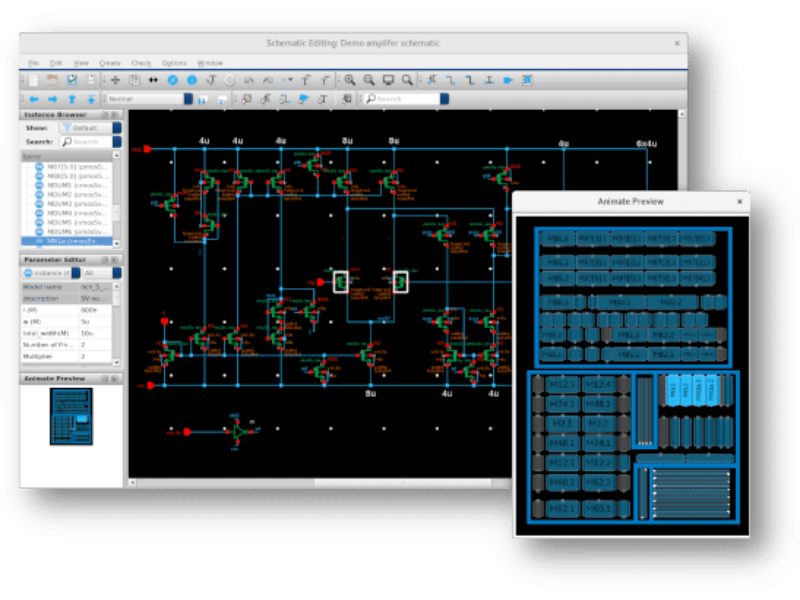The image size is (800, 600).
Task: Select the move tool icon
Action: (114, 80)
